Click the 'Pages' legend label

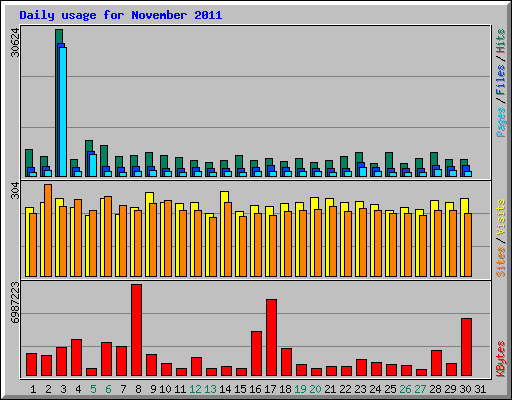(x=501, y=122)
